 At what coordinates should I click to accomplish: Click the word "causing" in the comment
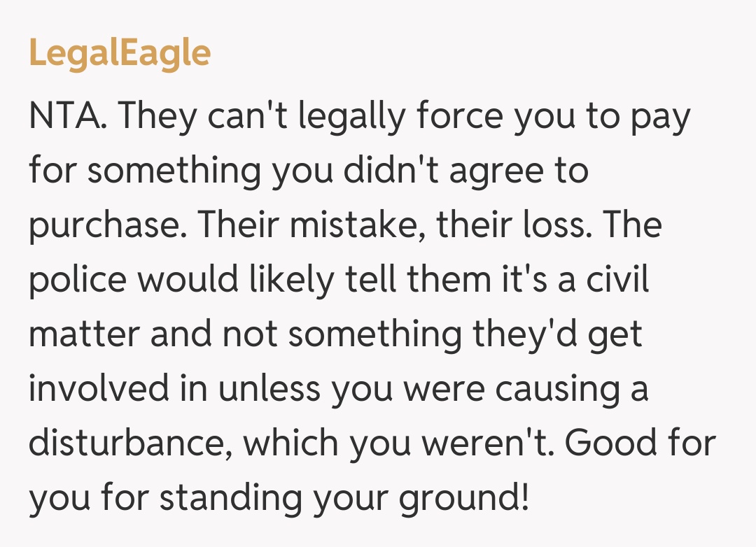tap(560, 388)
